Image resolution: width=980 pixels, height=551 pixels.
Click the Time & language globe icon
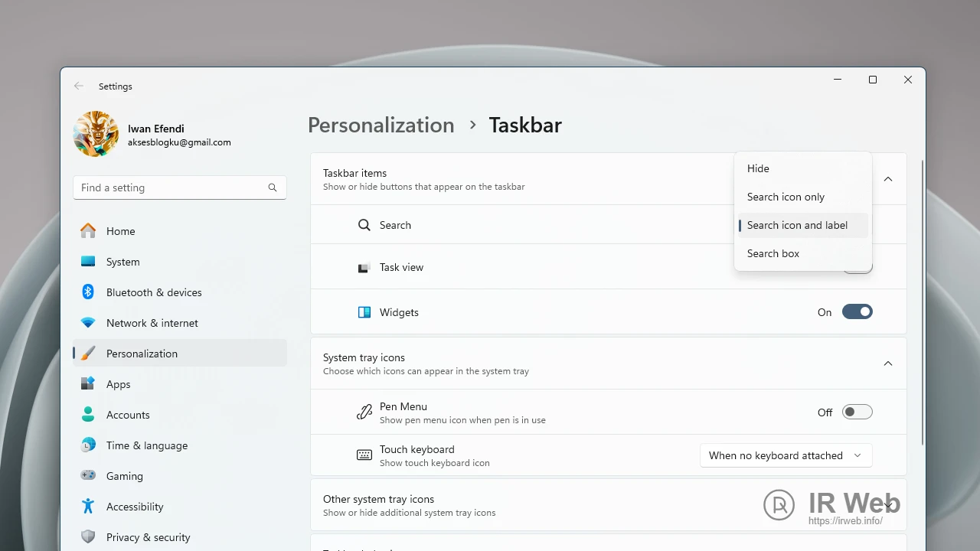pos(88,445)
